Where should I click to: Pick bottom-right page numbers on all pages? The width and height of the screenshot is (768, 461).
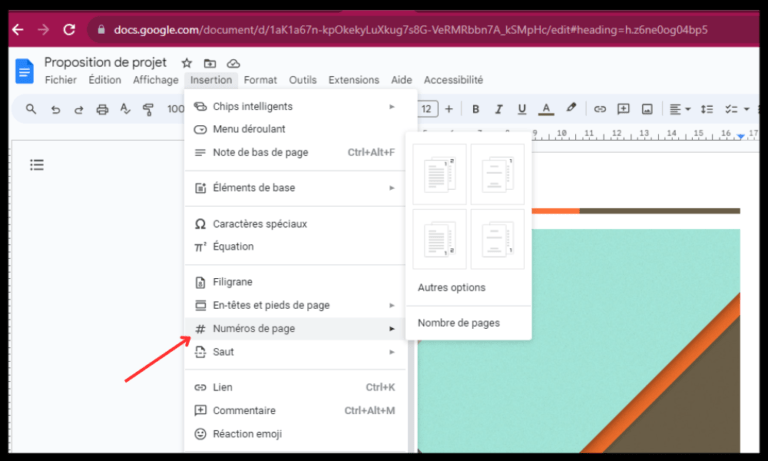439,239
